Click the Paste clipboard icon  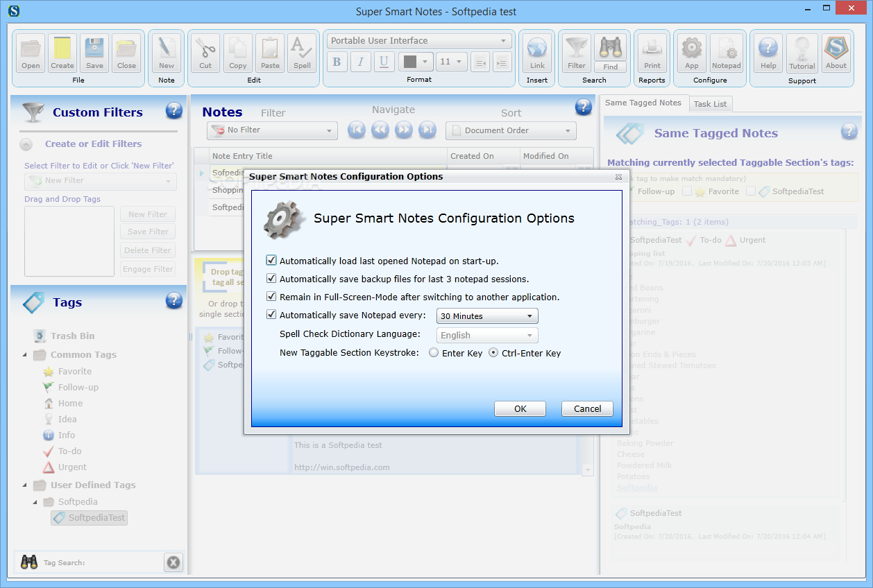270,53
